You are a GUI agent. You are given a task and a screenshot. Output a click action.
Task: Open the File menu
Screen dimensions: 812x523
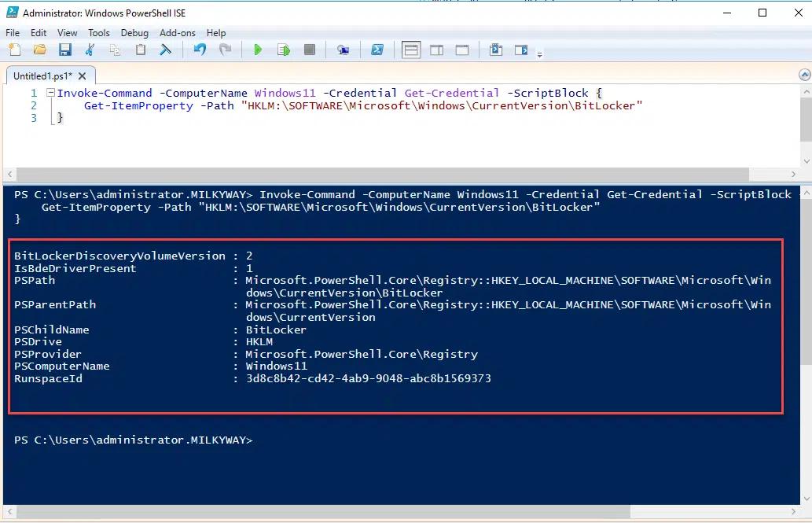(13, 33)
